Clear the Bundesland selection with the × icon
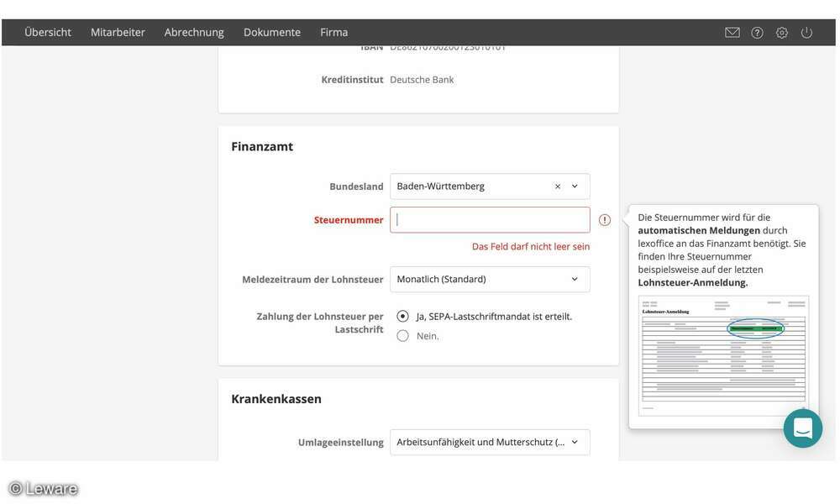The image size is (840, 504). point(555,186)
